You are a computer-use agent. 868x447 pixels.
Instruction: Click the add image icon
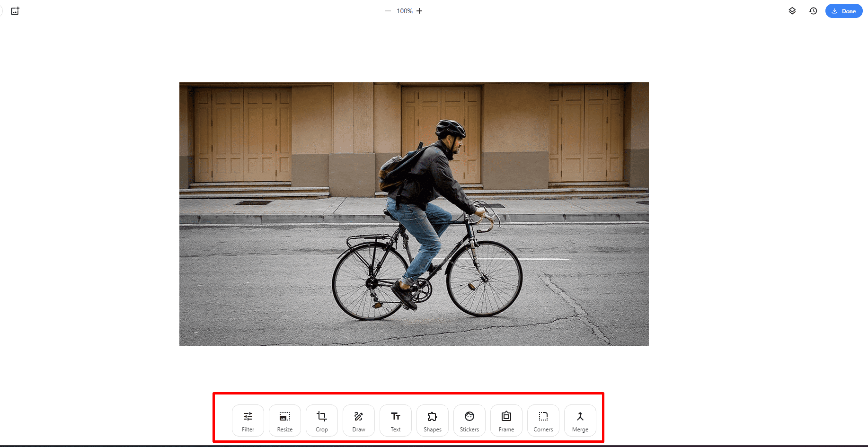click(15, 11)
